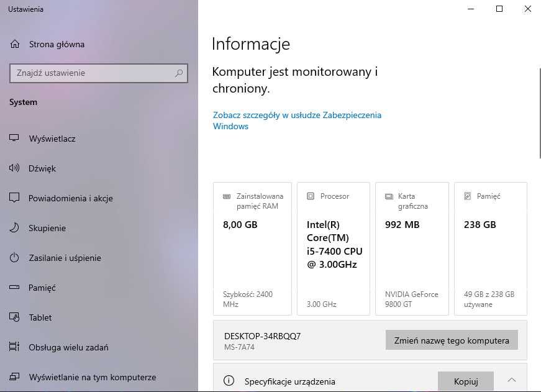Click the Znajdź ustawienie search field

99,73
